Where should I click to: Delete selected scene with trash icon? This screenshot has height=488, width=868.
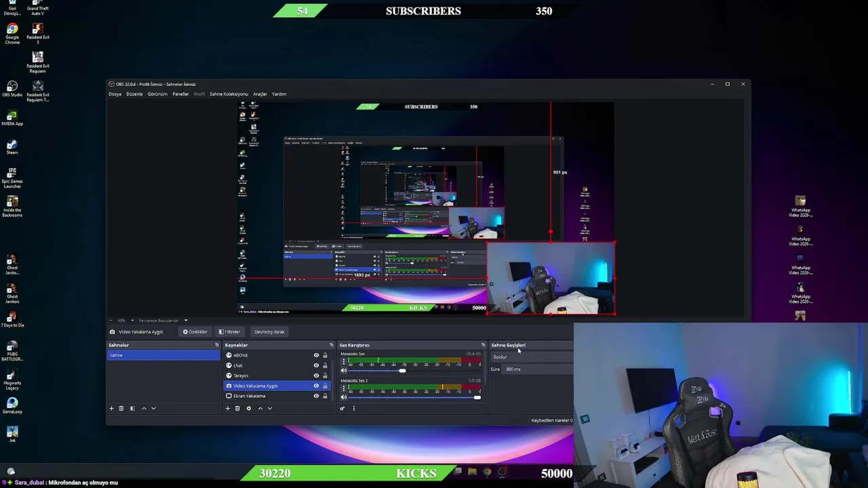[x=121, y=408]
